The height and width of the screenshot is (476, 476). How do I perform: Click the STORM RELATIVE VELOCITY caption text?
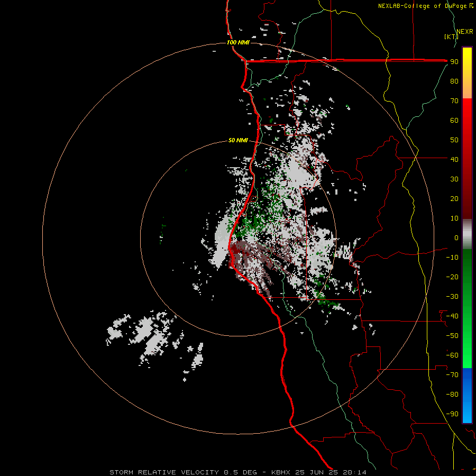(x=164, y=472)
